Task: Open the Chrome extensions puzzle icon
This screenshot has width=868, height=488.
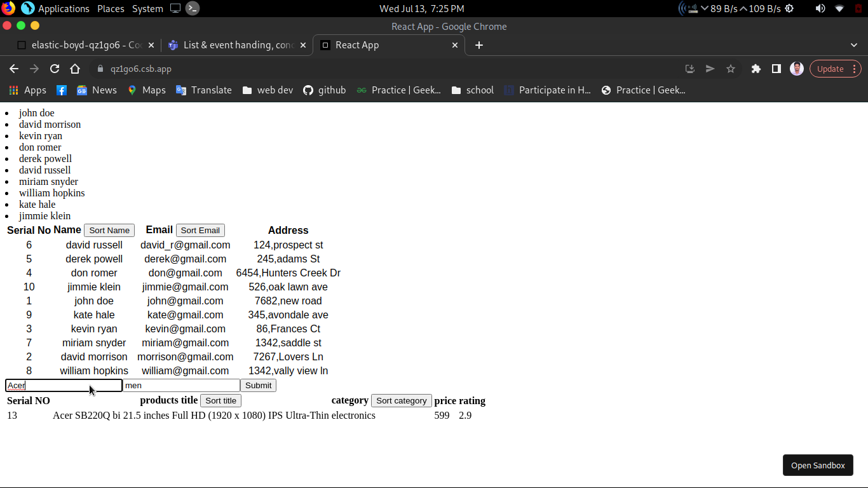Action: 756,69
